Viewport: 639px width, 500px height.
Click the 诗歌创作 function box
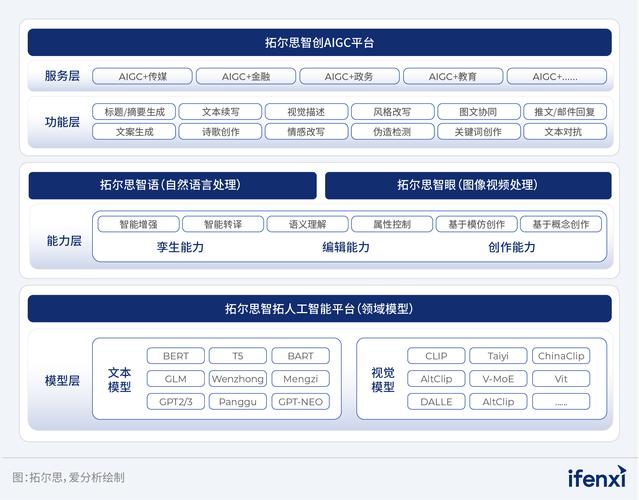click(x=220, y=132)
